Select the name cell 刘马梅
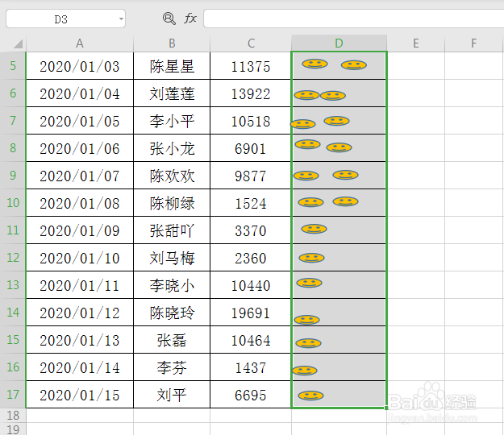The image size is (504, 435). [x=172, y=258]
